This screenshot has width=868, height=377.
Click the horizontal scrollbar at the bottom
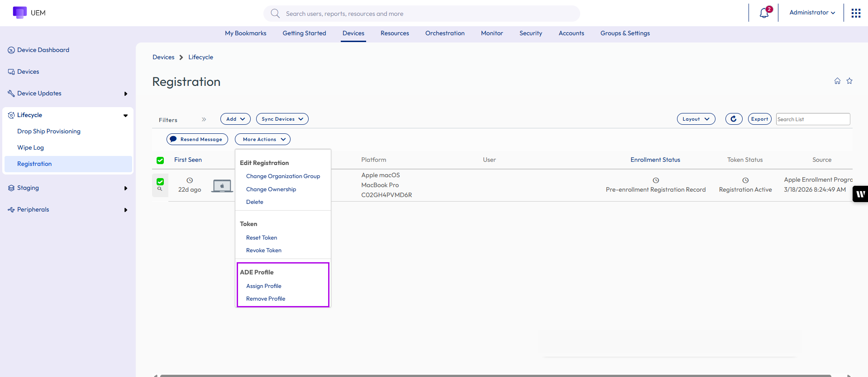(496, 375)
